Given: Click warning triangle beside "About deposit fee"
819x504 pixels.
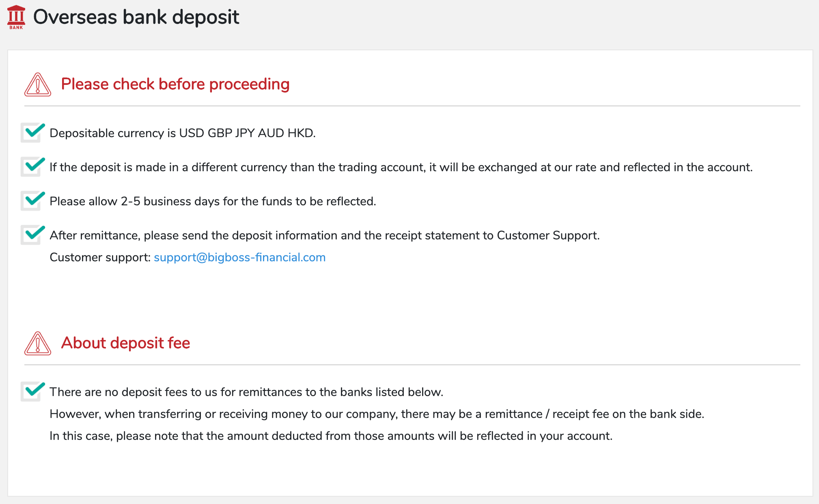Looking at the screenshot, I should click(38, 344).
